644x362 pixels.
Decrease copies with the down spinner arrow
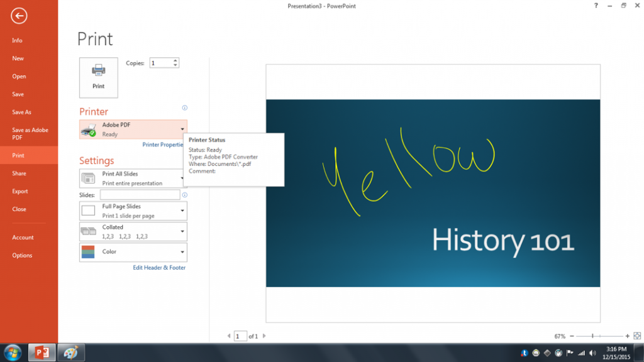coord(175,65)
